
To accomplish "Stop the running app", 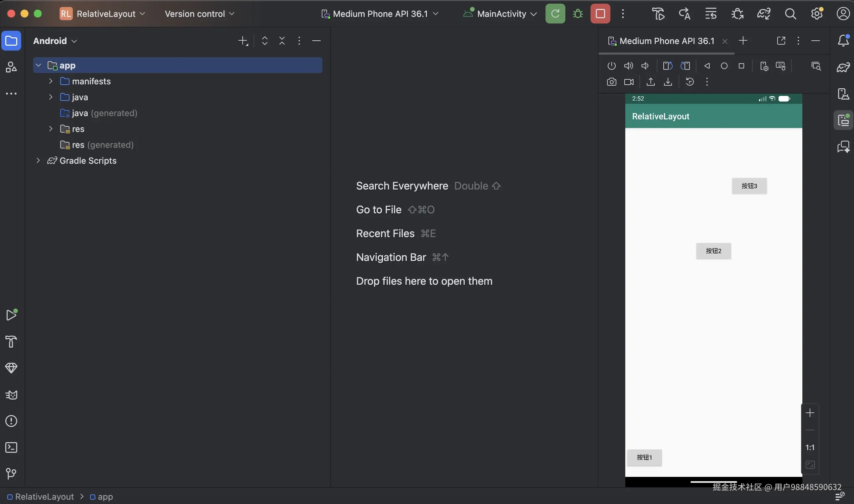I will 600,14.
